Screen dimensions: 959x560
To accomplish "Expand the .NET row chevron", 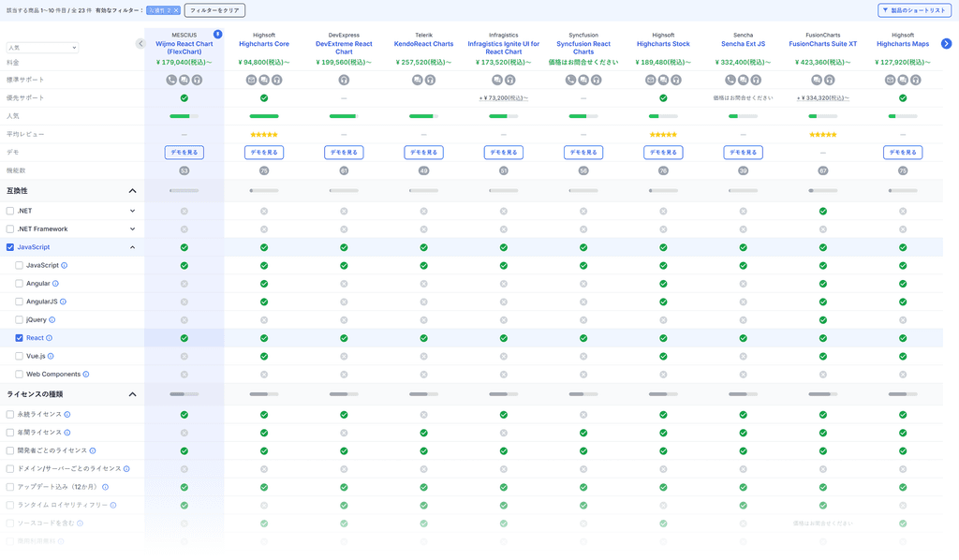I will [132, 211].
